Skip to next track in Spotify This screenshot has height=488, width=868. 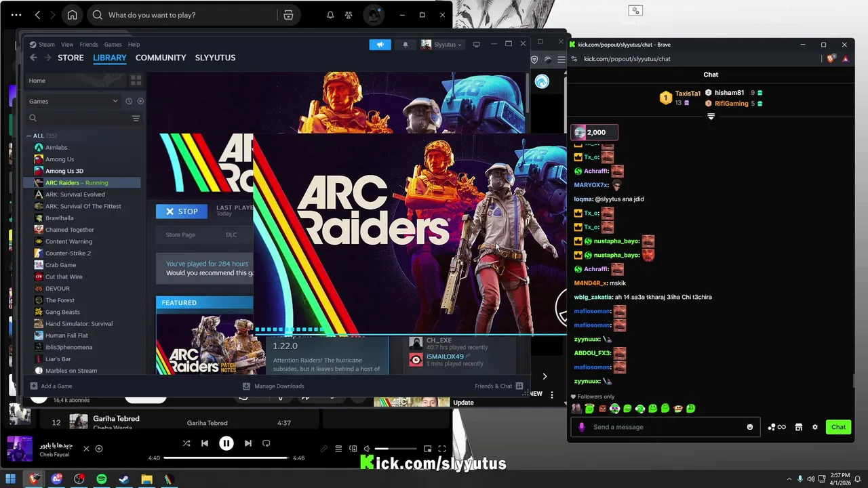point(248,443)
